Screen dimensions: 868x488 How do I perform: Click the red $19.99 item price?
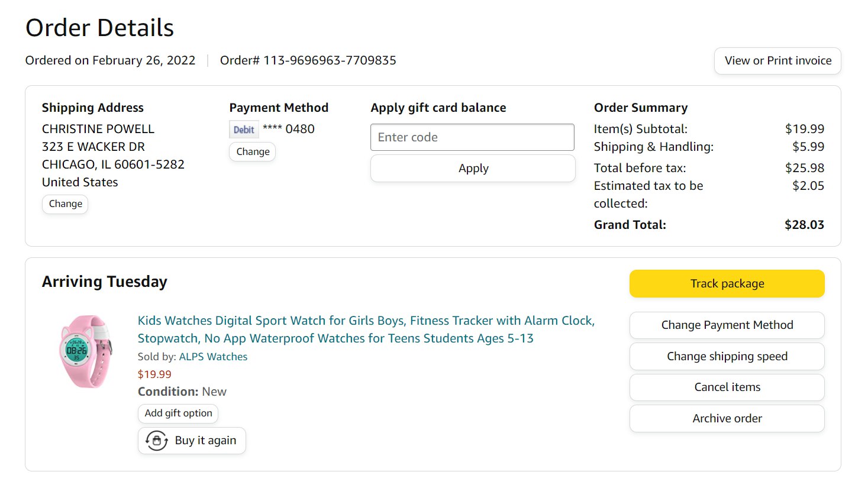[x=154, y=374]
